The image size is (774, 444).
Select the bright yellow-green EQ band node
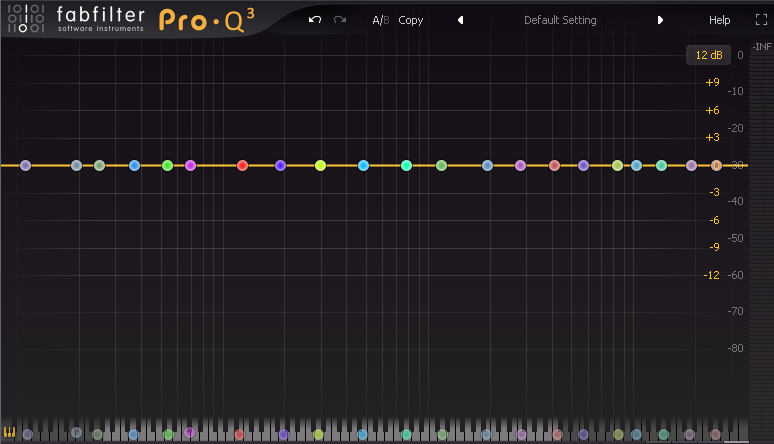(x=320, y=165)
